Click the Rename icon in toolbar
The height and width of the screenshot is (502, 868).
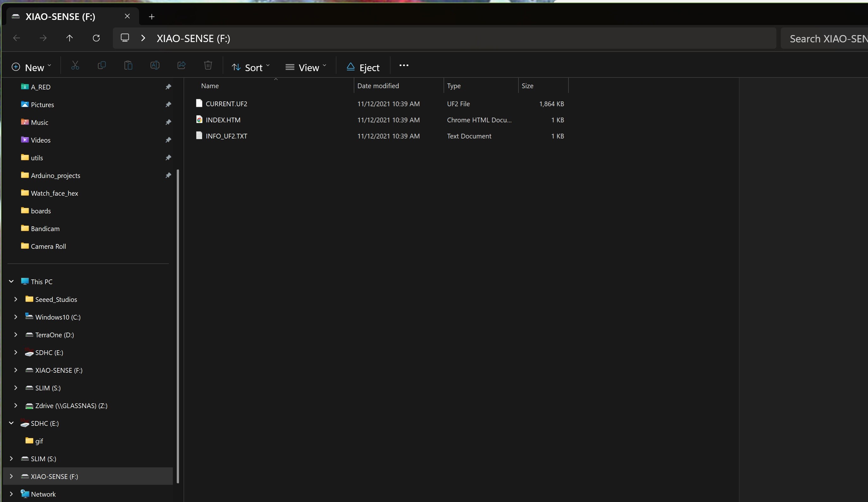[x=155, y=65]
